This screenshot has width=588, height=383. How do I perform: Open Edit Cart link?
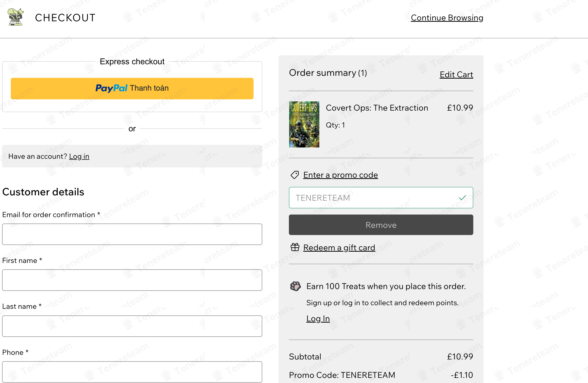456,75
